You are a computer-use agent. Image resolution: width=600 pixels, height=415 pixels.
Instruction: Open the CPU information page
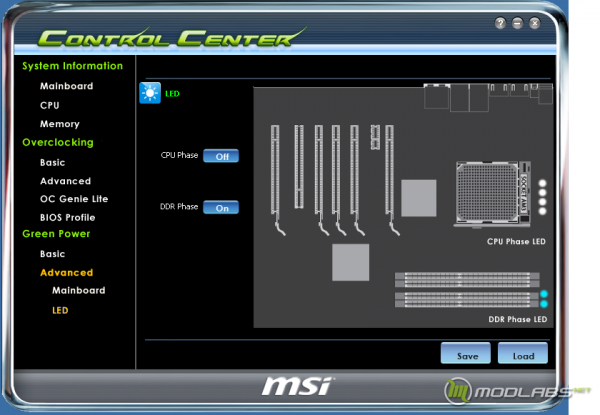click(50, 105)
